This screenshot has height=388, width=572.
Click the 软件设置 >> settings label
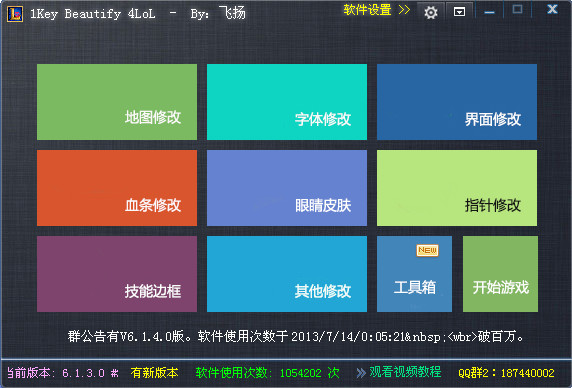point(376,10)
